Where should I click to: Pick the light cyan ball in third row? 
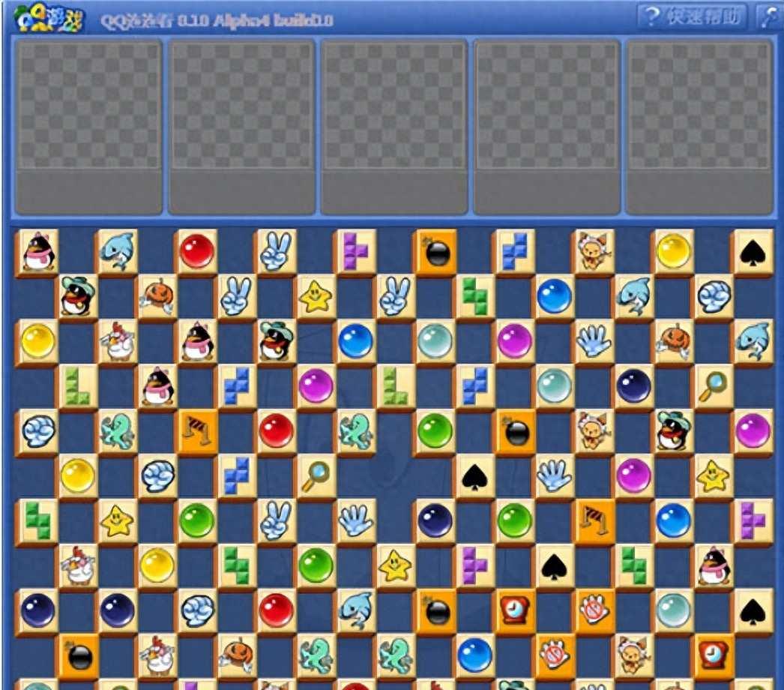tap(436, 340)
